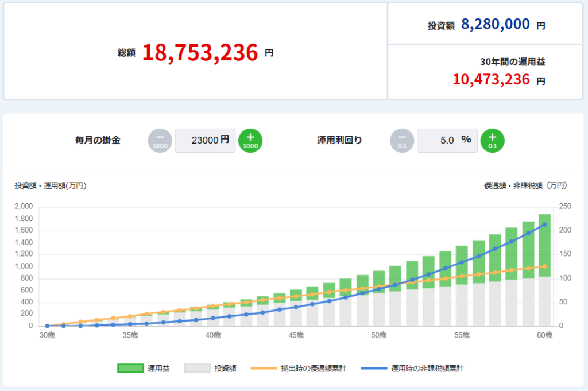Increase monthly contribution by 1000 yen
This screenshot has width=588, height=391.
point(250,141)
